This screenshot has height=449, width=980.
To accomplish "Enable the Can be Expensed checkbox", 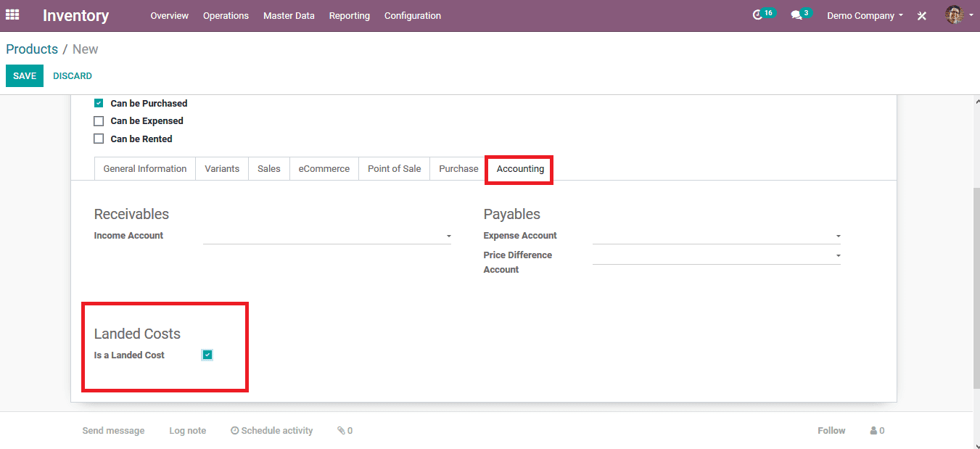I will click(x=99, y=121).
